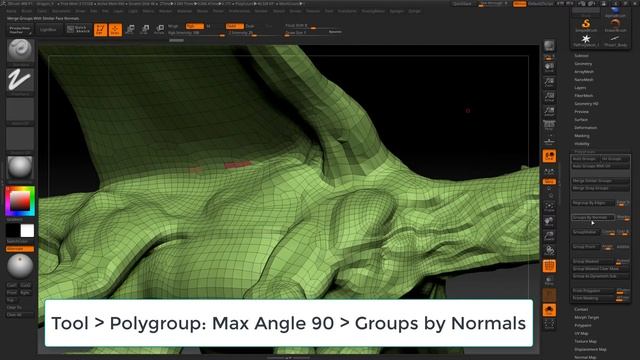The height and width of the screenshot is (360, 640).
Task: Select the Rotate transform tool
Action: pos(160,29)
